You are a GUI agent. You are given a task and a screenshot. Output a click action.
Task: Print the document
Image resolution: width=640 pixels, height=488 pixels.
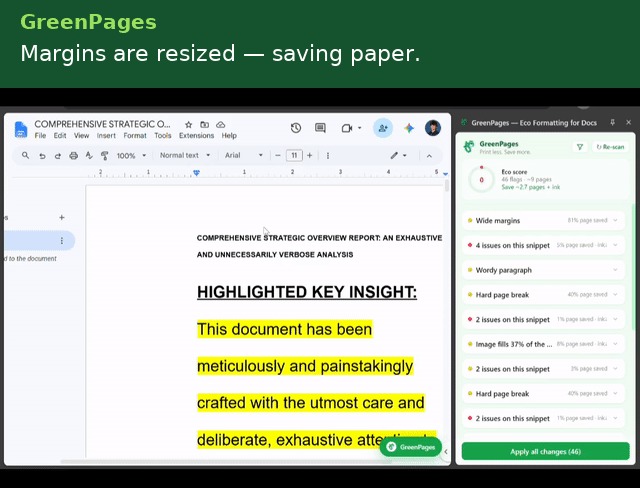click(73, 155)
